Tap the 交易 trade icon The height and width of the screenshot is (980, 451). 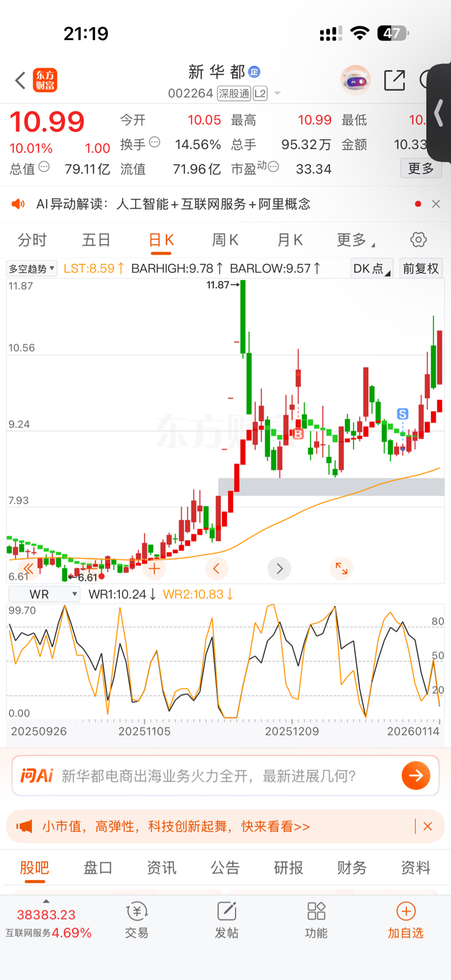click(136, 920)
